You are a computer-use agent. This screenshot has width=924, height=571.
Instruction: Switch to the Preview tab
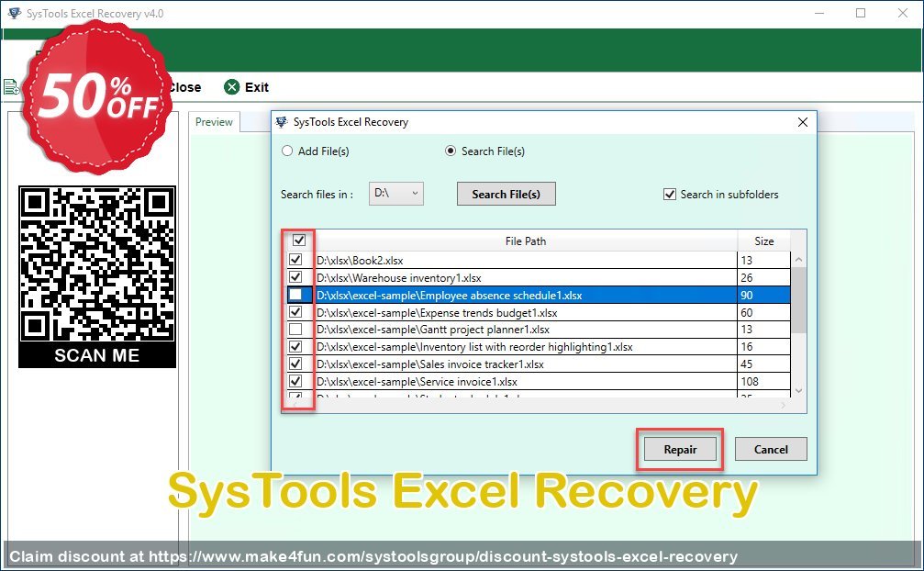click(x=214, y=122)
